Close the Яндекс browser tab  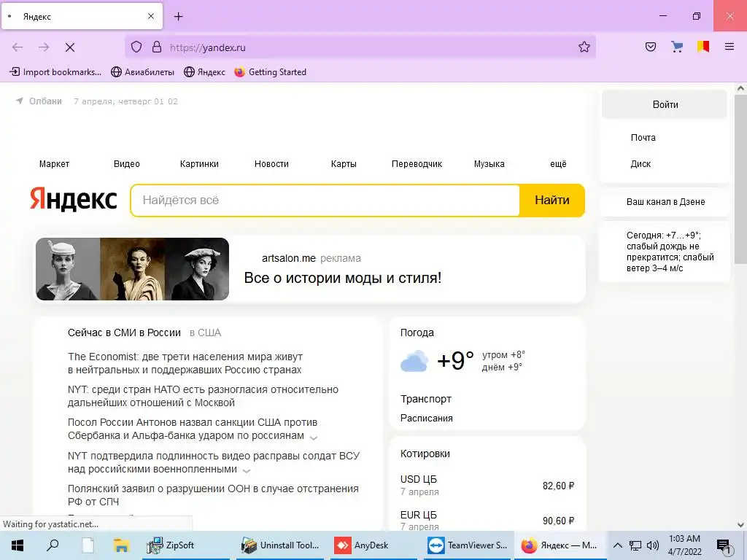[x=150, y=16]
